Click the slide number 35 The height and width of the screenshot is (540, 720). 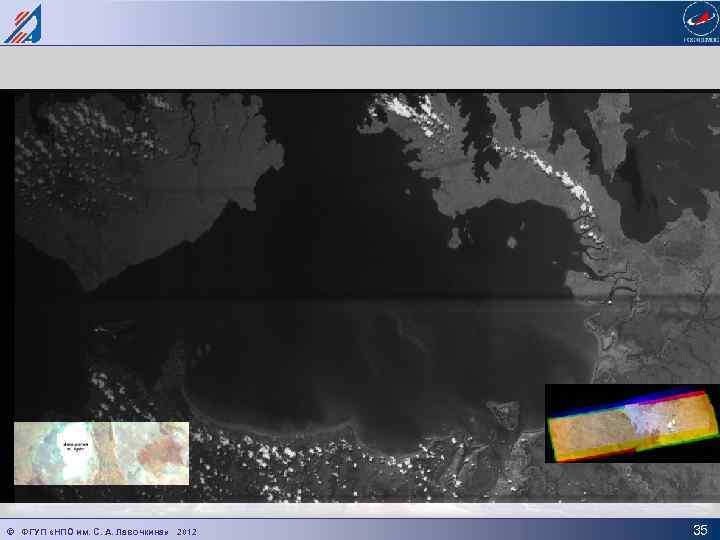[700, 530]
